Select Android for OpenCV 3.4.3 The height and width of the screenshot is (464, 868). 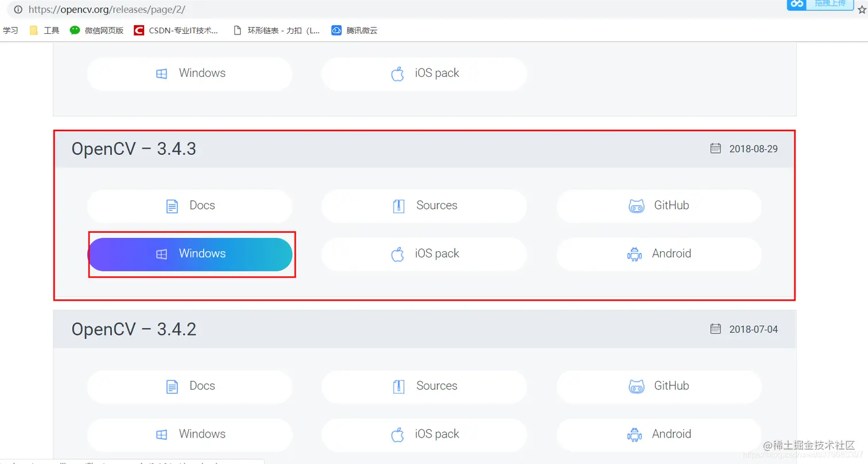pos(659,254)
